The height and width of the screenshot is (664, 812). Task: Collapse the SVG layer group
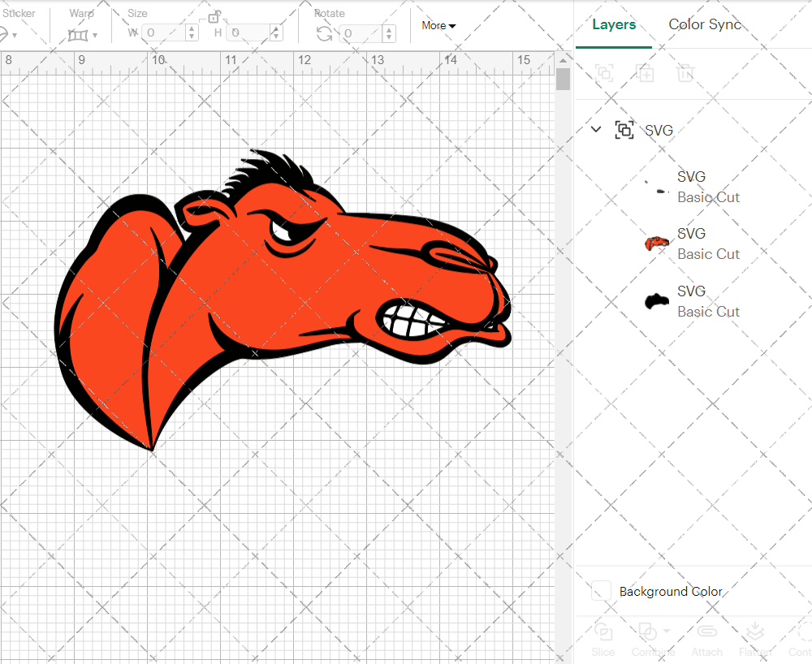click(x=595, y=129)
